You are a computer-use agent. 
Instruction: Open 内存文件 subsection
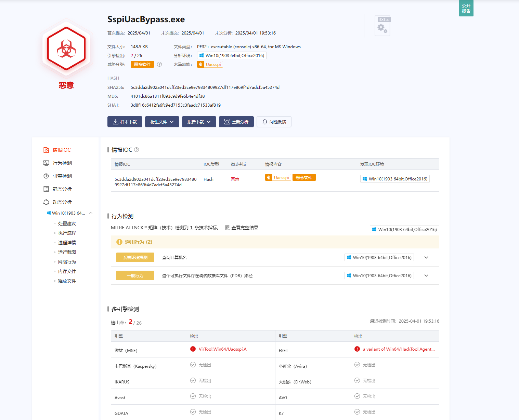point(67,271)
